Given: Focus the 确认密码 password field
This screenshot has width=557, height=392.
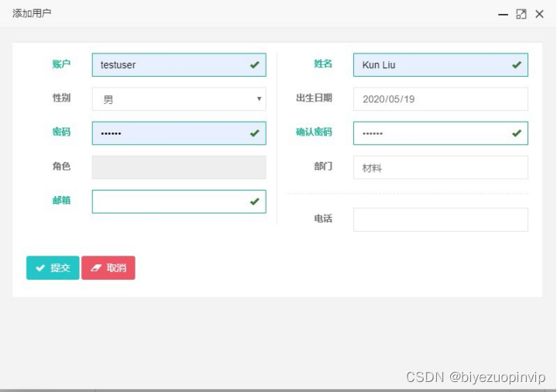Looking at the screenshot, I should (441, 133).
